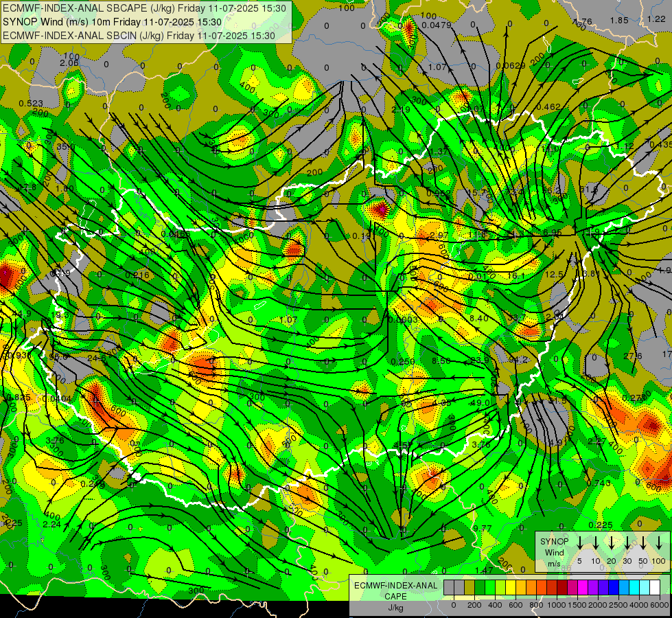Click the map value '4.91'
The height and width of the screenshot is (618, 672).
(559, 442)
